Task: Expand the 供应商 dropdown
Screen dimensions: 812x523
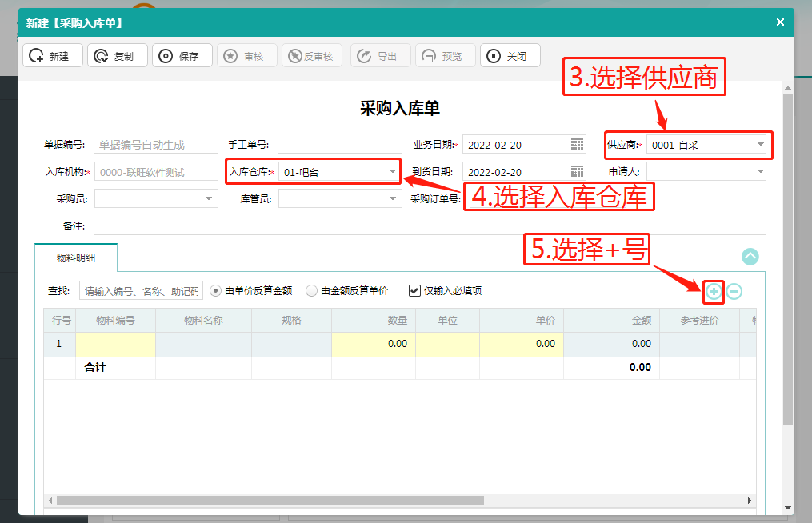Action: [x=760, y=145]
